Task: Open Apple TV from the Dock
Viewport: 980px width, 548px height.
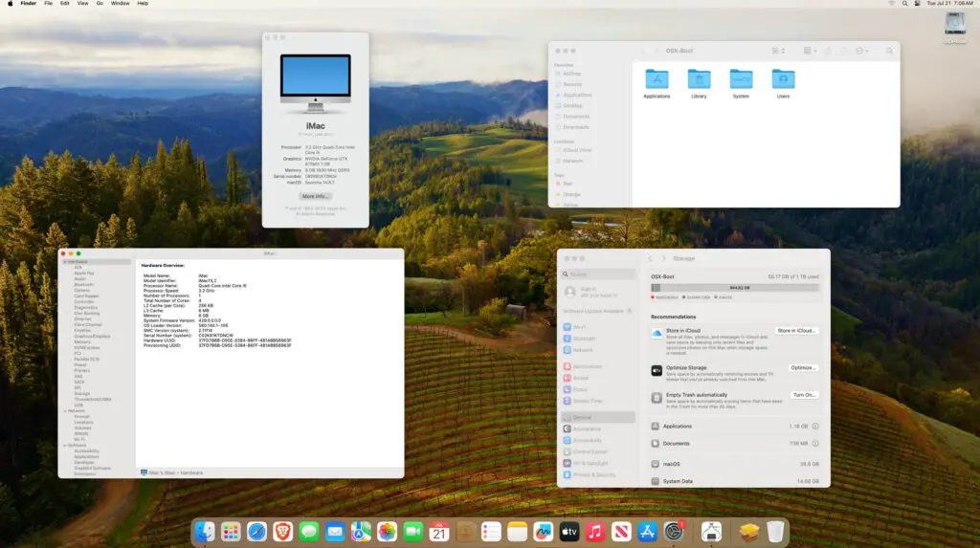Action: tap(569, 532)
